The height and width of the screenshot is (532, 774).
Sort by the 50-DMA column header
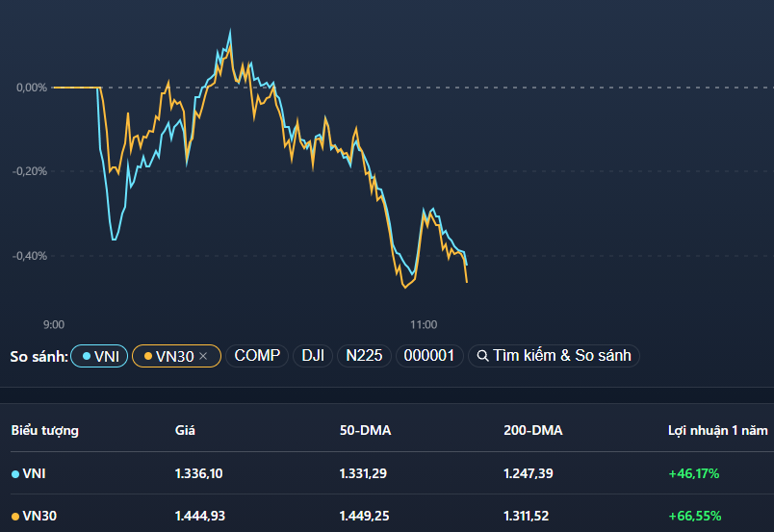point(365,430)
